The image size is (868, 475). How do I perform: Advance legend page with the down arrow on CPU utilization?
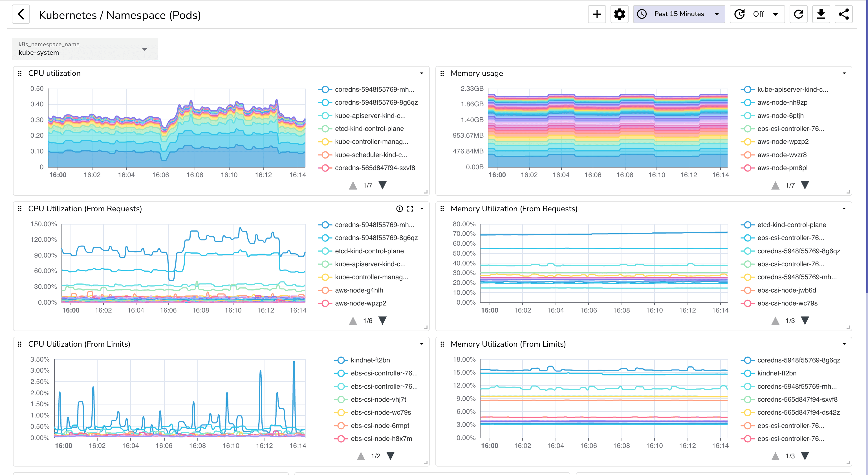click(x=382, y=185)
